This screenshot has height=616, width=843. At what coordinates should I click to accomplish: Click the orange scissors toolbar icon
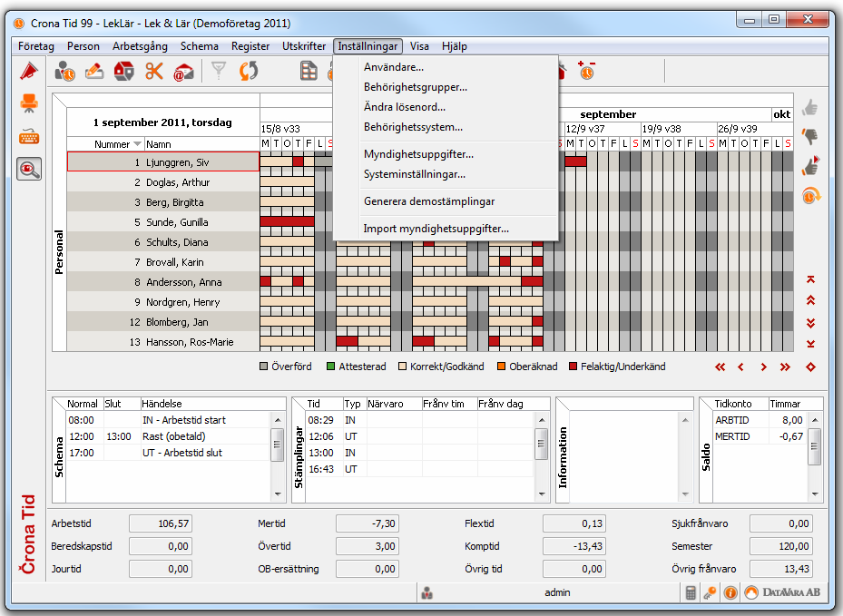point(153,71)
